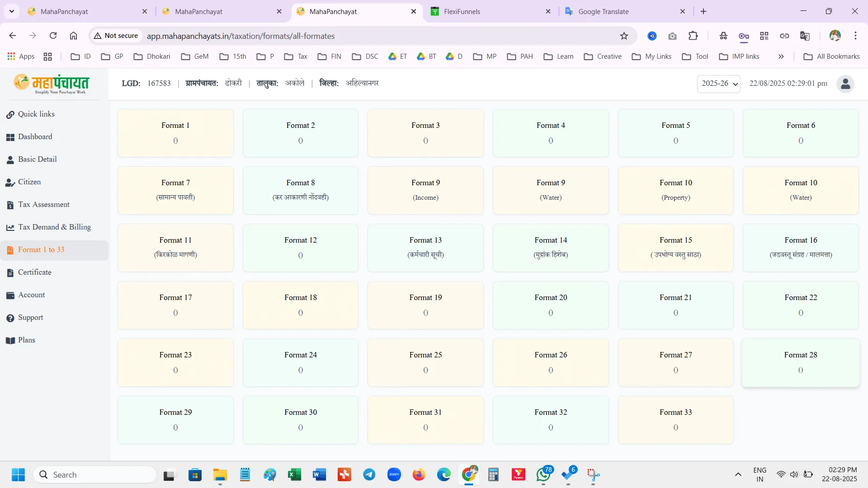Open the Tax bookmarks folder

pyautogui.click(x=296, y=56)
